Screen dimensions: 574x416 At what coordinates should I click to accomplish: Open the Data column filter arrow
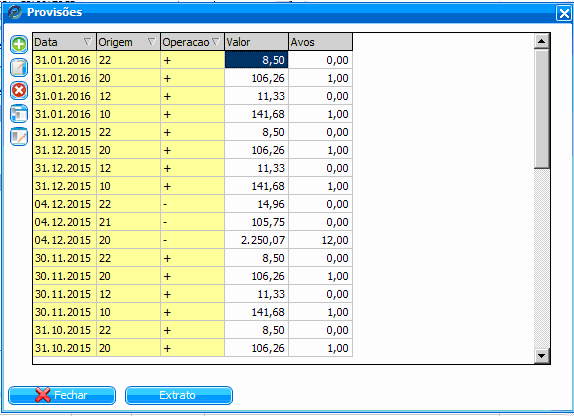[x=87, y=42]
